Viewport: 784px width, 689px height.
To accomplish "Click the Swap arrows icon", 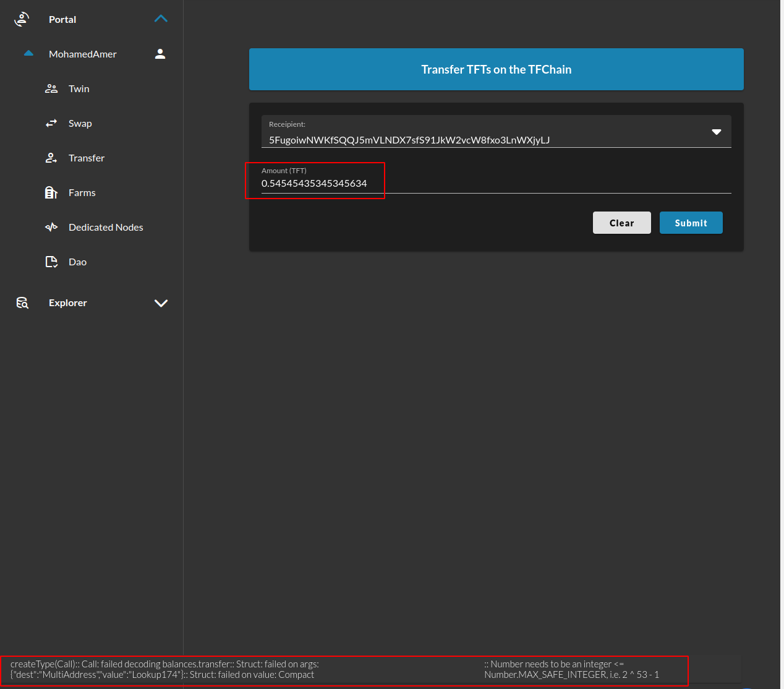I will (x=51, y=123).
